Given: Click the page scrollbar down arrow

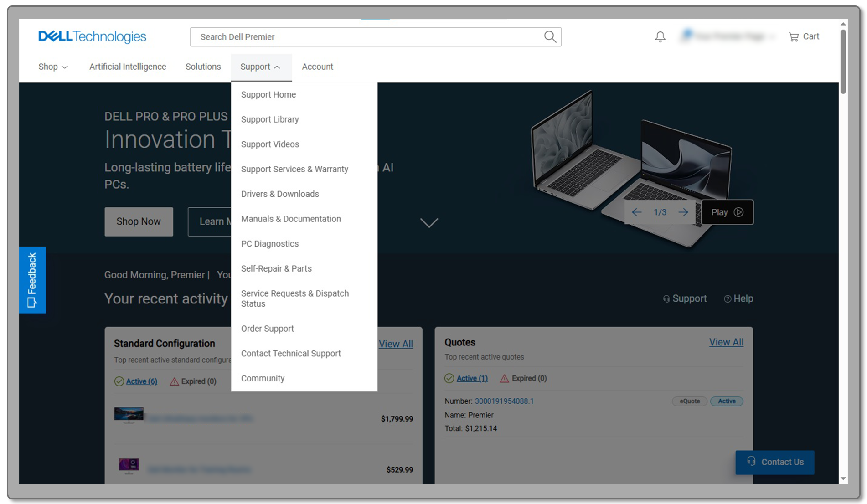Looking at the screenshot, I should [x=843, y=478].
